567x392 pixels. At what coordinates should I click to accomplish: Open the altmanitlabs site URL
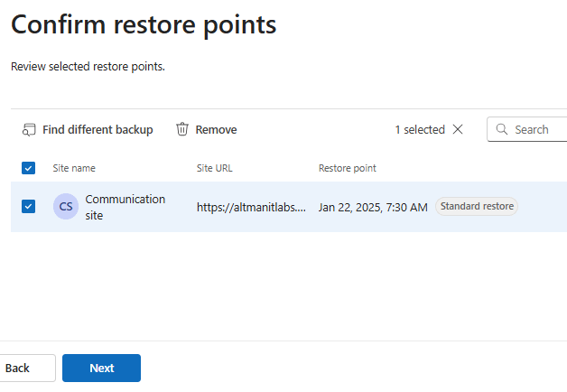pos(251,208)
